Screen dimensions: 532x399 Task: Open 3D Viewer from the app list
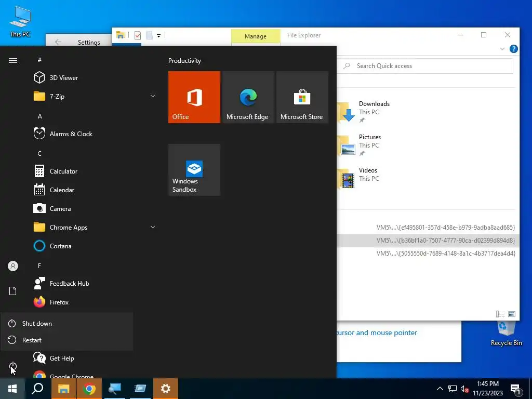[95, 78]
